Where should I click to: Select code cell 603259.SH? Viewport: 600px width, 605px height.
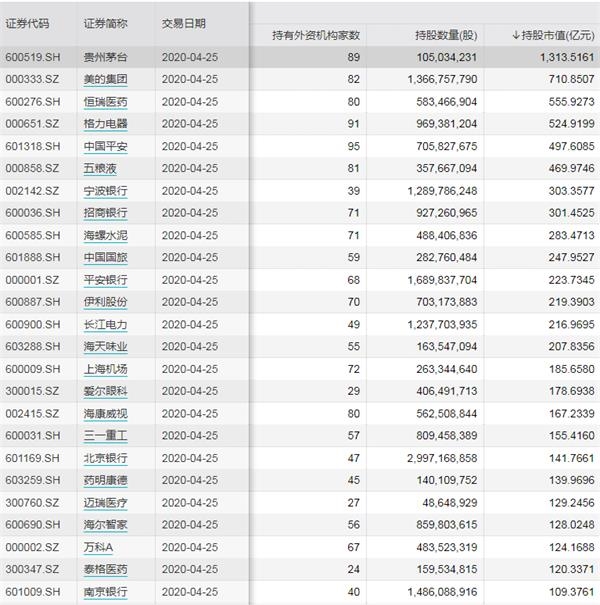tap(33, 480)
